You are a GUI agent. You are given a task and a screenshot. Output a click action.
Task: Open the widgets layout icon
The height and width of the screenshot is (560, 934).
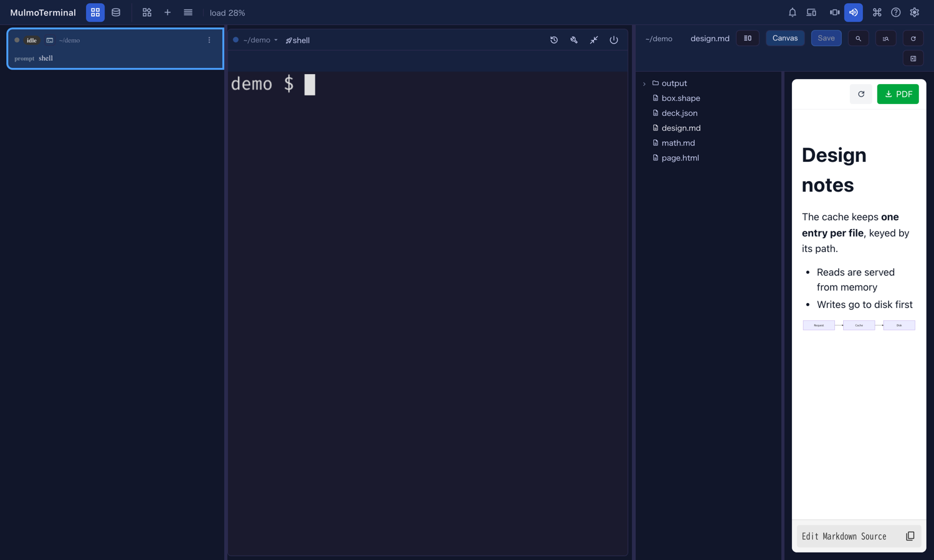click(x=147, y=12)
